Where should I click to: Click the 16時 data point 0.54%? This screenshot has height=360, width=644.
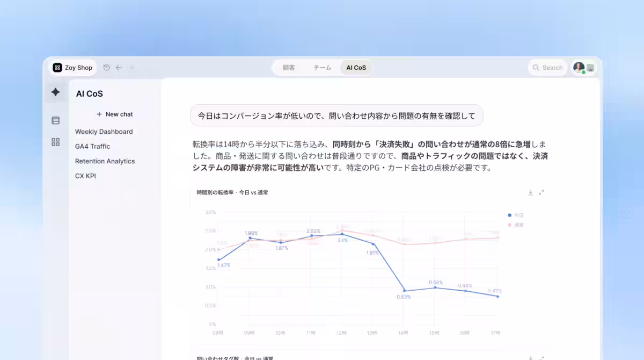click(x=466, y=291)
